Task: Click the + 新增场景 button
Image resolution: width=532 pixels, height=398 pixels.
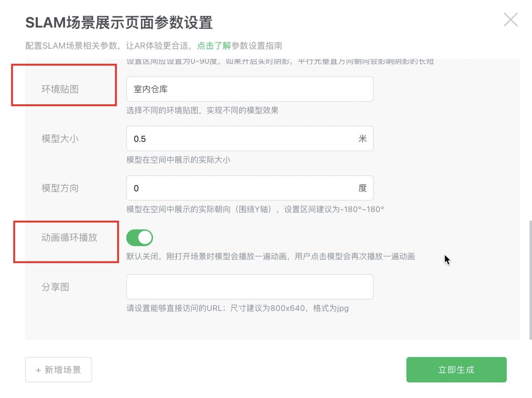Action: [59, 370]
